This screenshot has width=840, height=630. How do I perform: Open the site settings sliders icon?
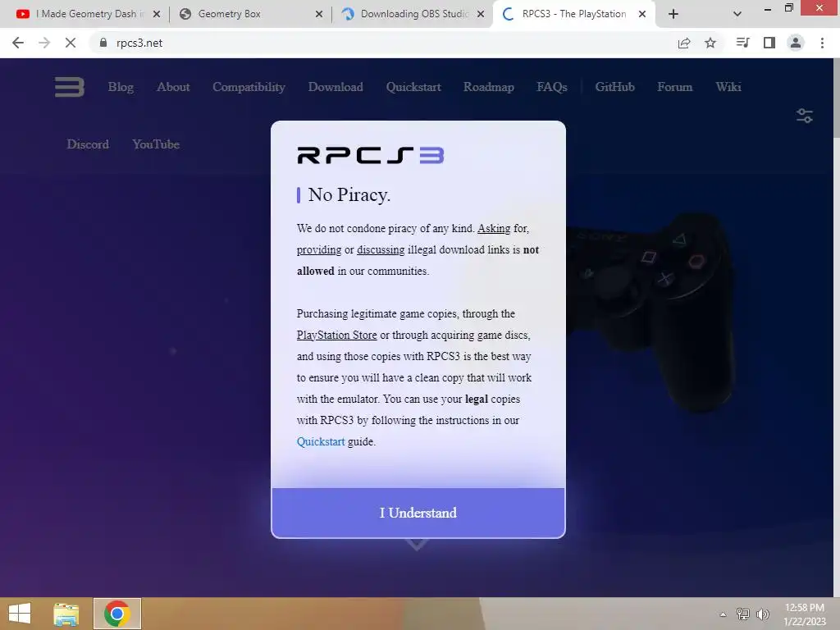(x=804, y=115)
